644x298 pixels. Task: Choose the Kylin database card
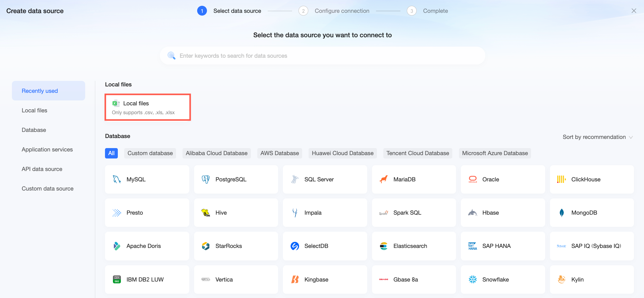592,279
